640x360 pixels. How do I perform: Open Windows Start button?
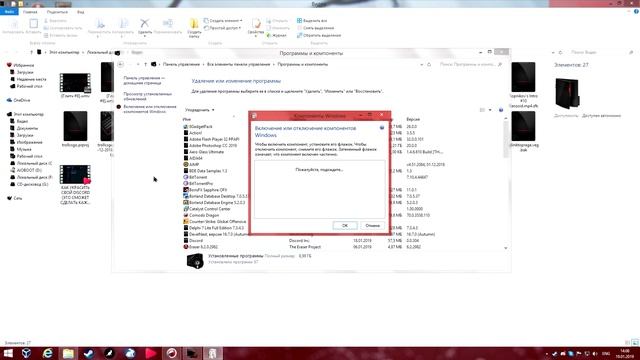[x=8, y=353]
